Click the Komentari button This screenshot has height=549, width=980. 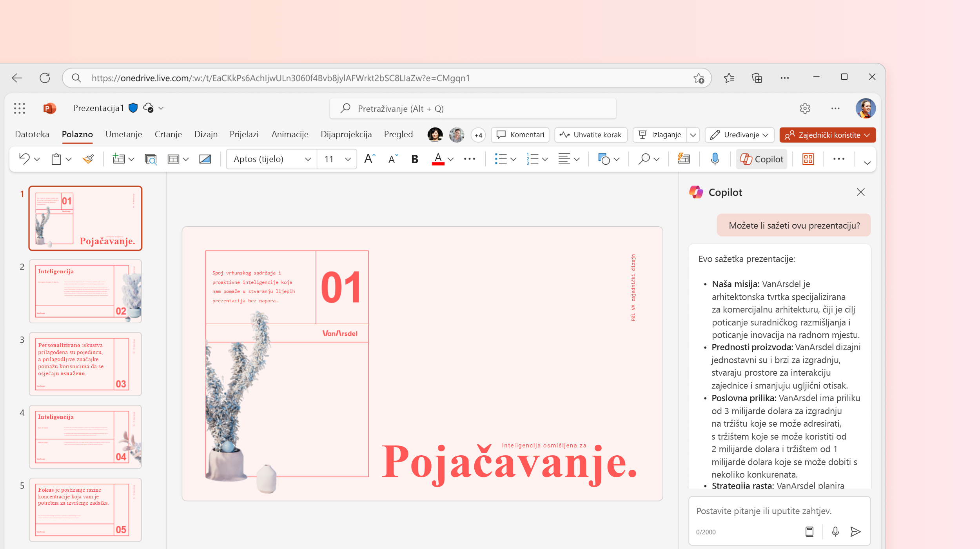(x=520, y=135)
